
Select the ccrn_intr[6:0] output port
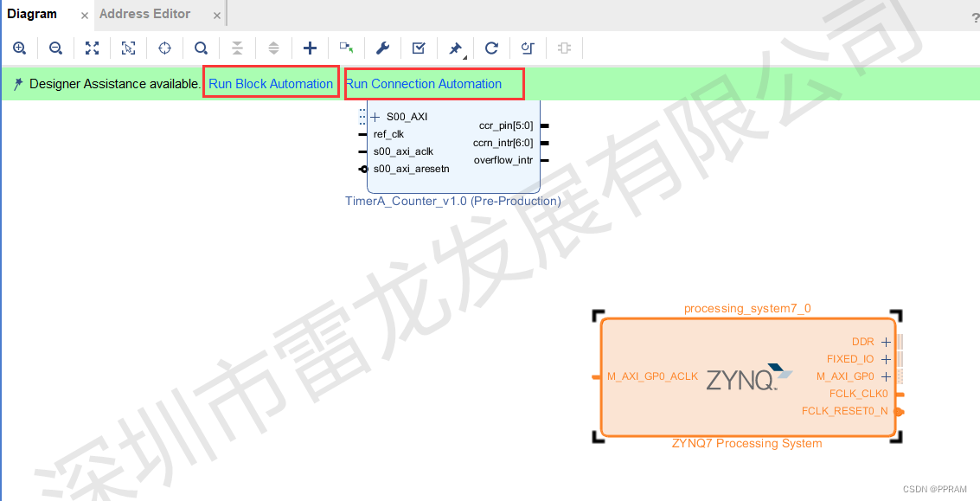point(503,144)
